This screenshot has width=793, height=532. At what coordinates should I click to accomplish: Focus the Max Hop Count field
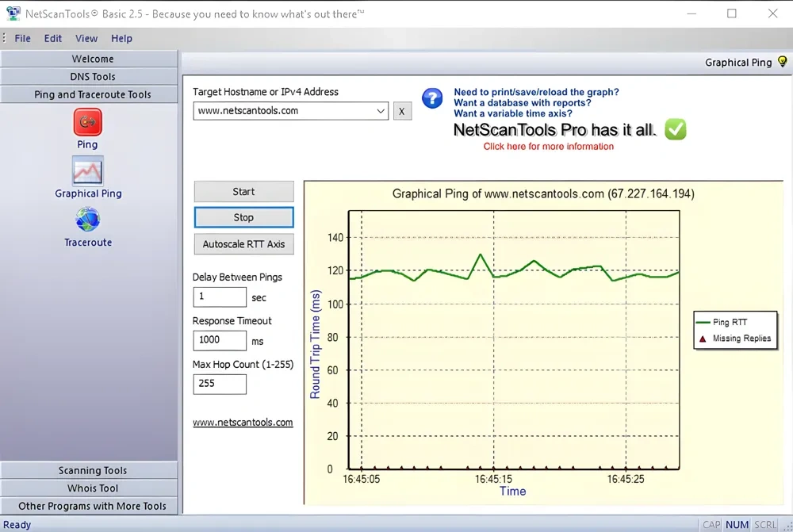220,384
